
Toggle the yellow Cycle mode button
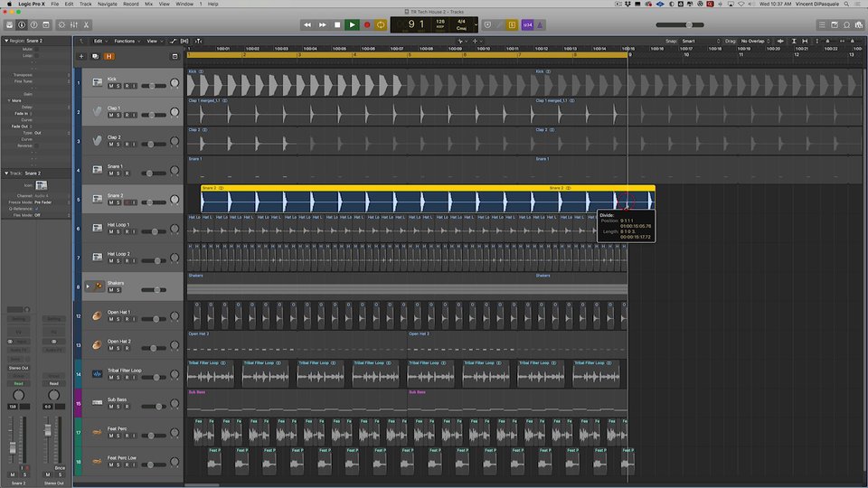coord(381,25)
